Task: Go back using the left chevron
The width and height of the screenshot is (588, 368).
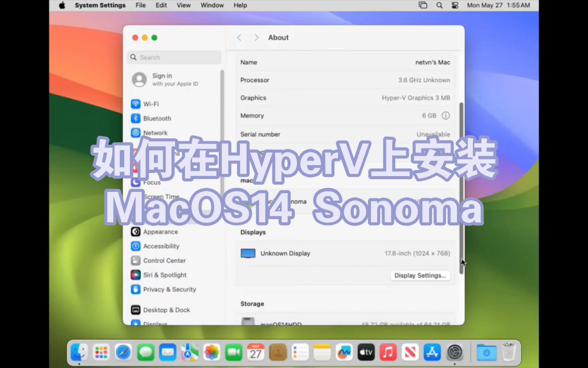Action: (x=239, y=38)
